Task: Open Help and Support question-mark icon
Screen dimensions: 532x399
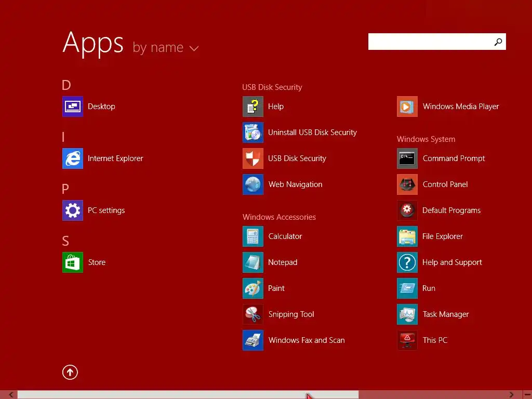Action: (407, 262)
